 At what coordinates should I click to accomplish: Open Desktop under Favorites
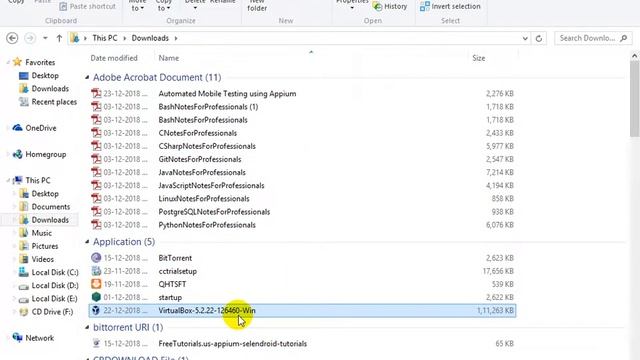click(x=45, y=76)
